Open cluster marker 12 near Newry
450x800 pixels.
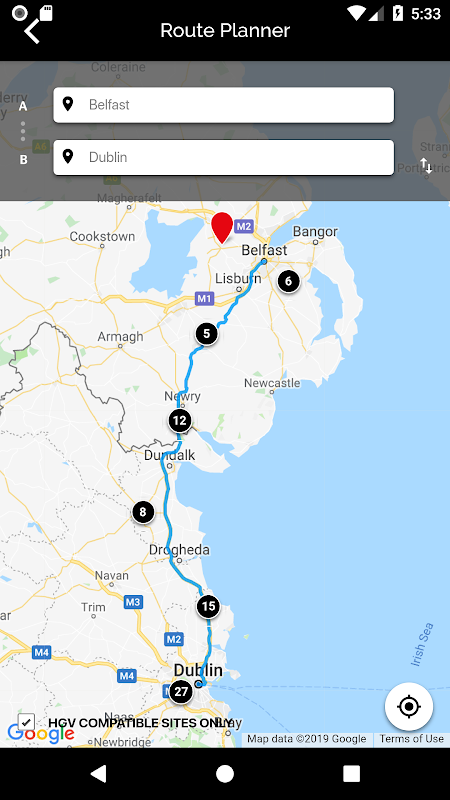pyautogui.click(x=180, y=421)
